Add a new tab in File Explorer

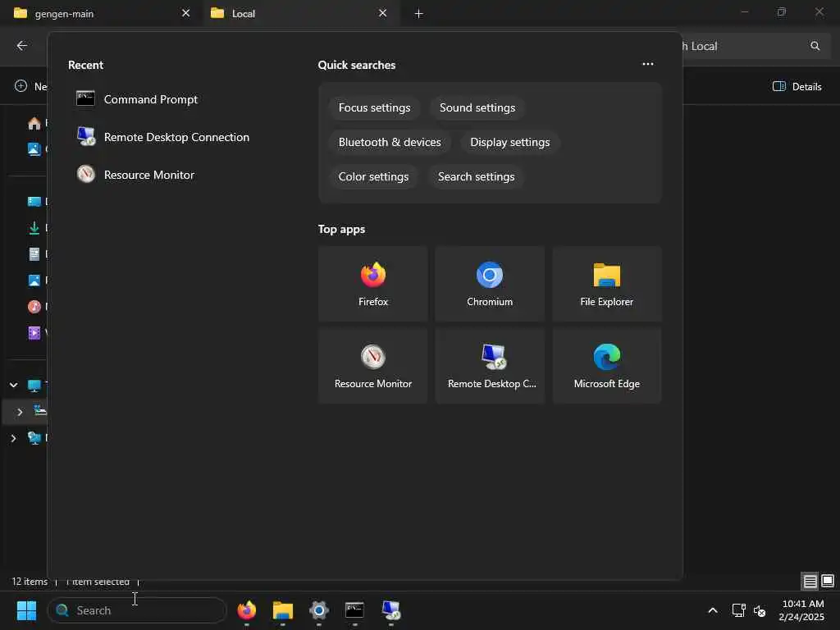tap(419, 13)
